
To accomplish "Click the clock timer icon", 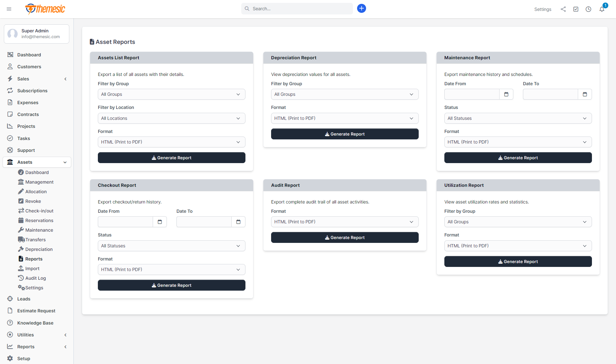I will 588,9.
